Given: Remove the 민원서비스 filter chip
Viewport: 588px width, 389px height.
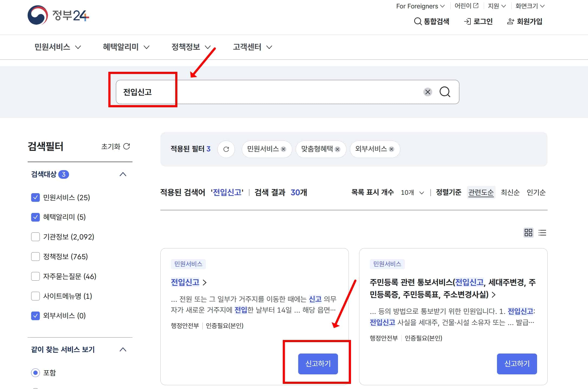Looking at the screenshot, I should [x=283, y=149].
